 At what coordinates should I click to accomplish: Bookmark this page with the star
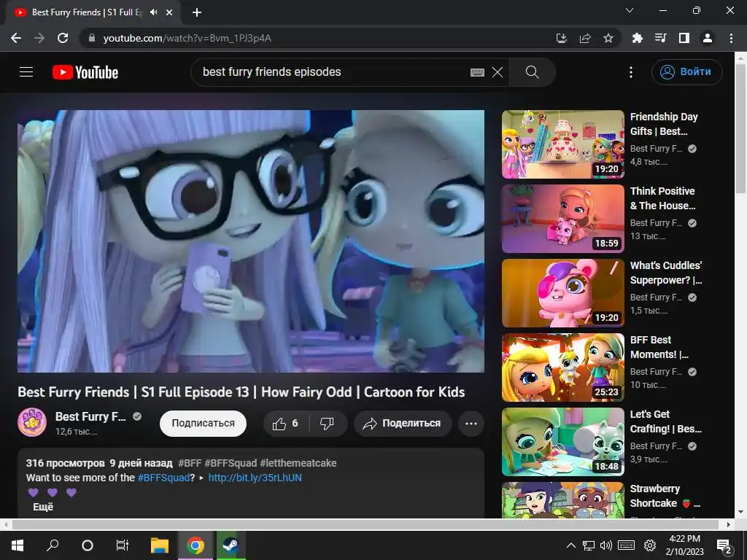pos(608,38)
